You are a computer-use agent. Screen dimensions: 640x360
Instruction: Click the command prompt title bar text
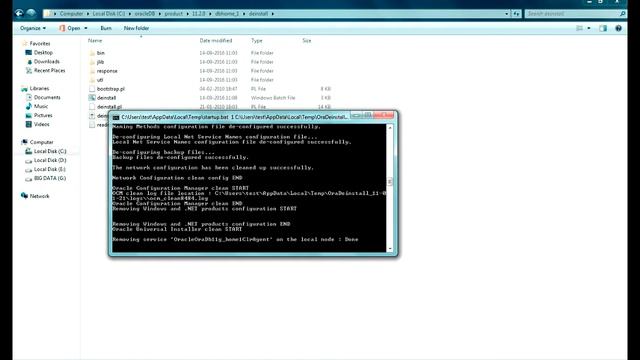click(234, 117)
